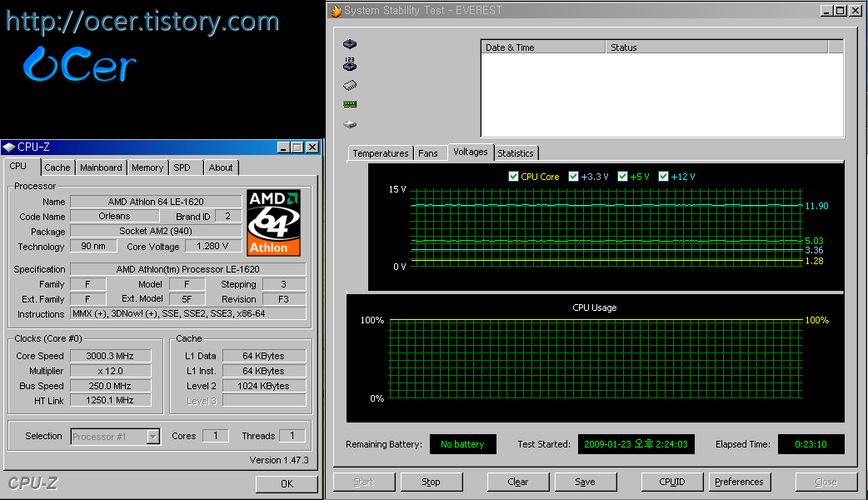Click the CPU-Z title bar icon

click(9, 147)
